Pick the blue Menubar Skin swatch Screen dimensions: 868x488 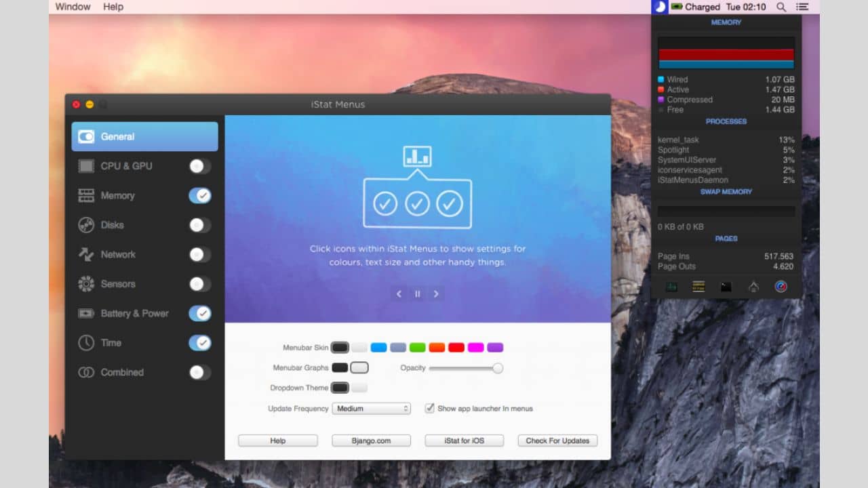378,348
